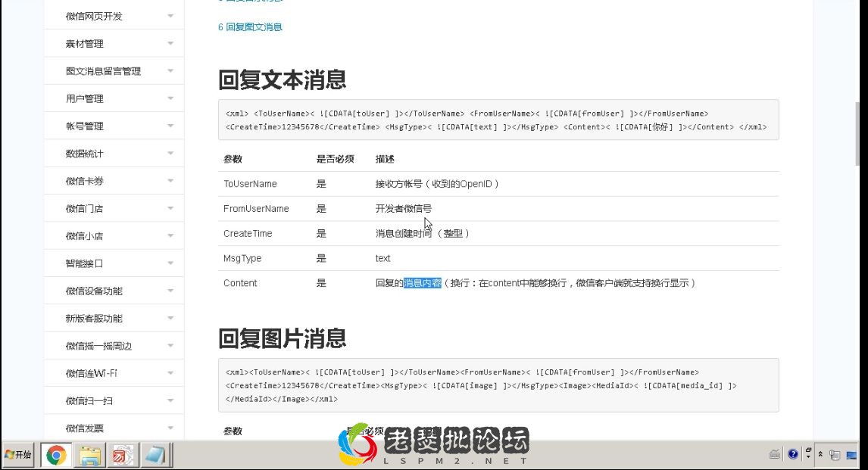Click the Content parameter cell
This screenshot has height=470, width=868.
click(x=240, y=283)
